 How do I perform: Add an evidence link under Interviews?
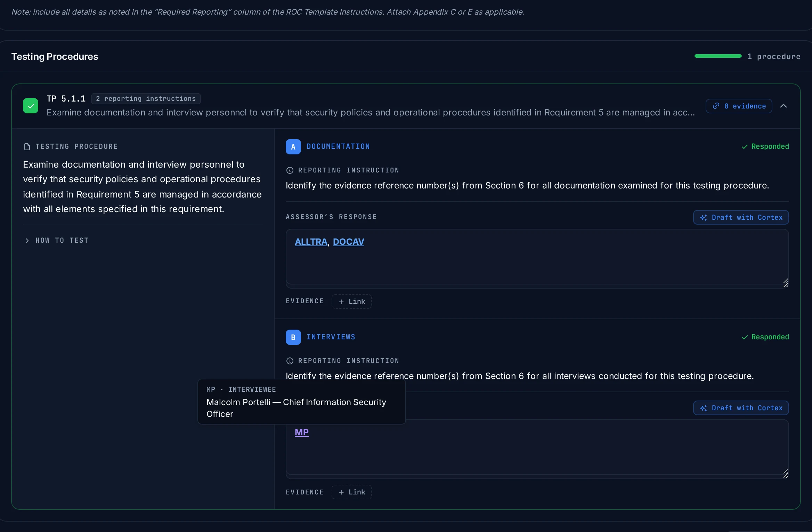pyautogui.click(x=352, y=492)
